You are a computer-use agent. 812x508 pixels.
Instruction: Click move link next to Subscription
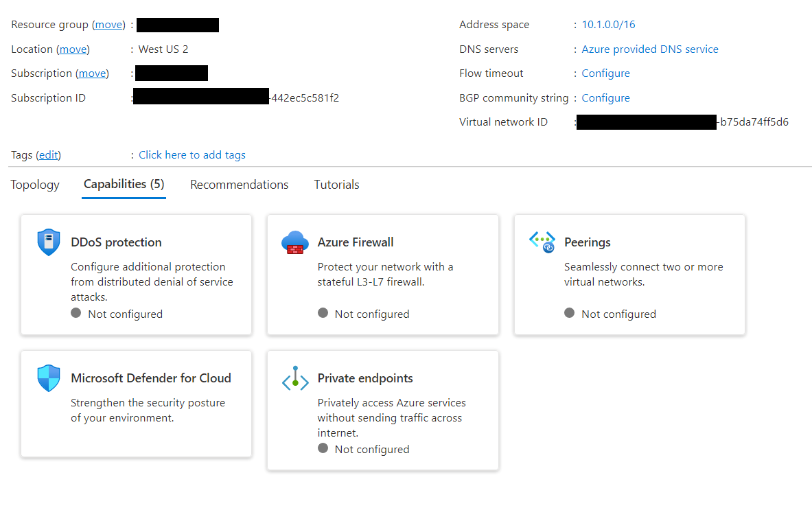tap(92, 73)
